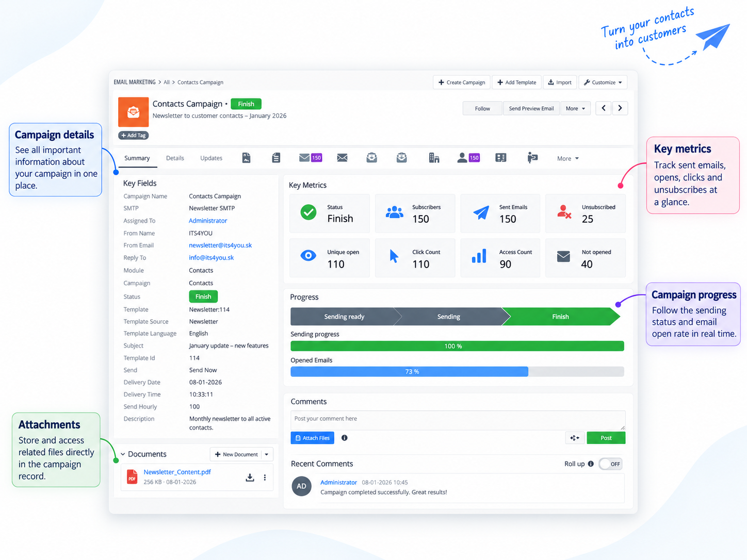
Task: Click the Post your comment here field
Action: tap(458, 420)
